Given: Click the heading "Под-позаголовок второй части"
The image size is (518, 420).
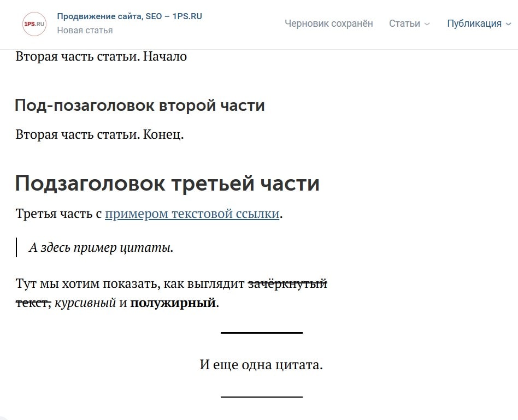Looking at the screenshot, I should coord(140,105).
